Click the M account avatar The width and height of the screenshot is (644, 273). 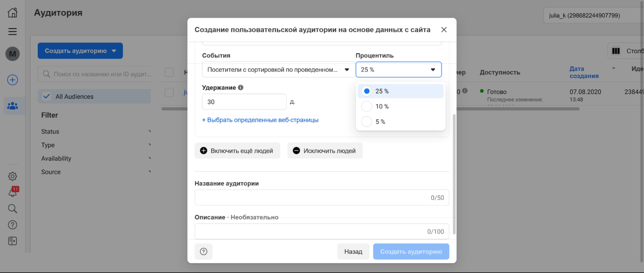click(x=13, y=54)
